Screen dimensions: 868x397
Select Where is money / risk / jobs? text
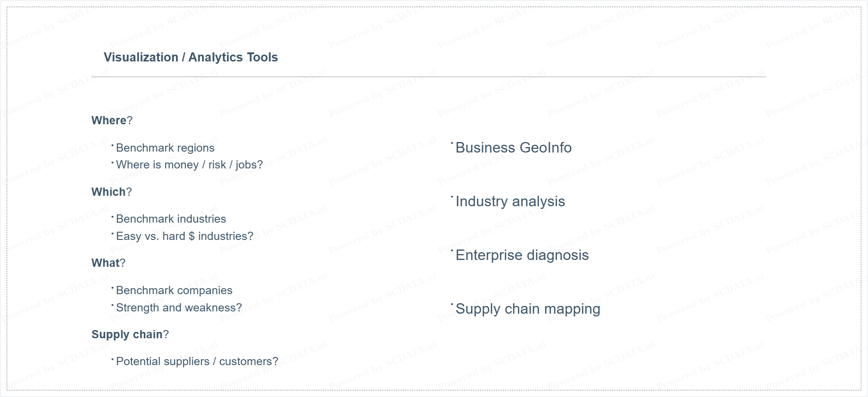[x=189, y=165]
